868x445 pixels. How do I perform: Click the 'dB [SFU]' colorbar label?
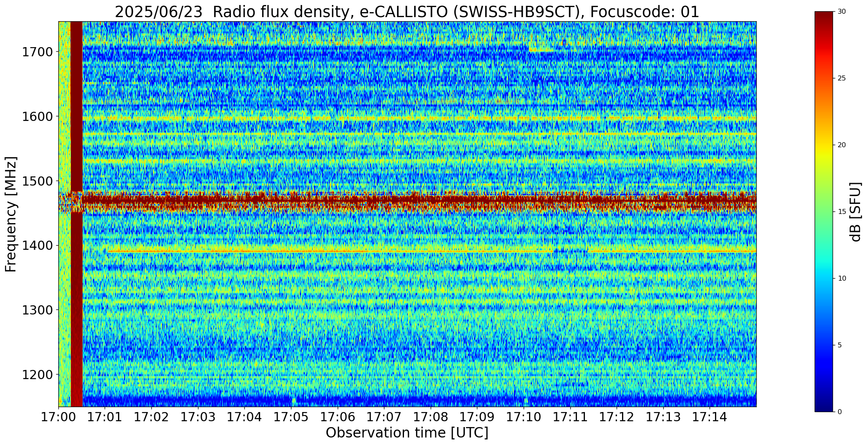click(x=855, y=212)
